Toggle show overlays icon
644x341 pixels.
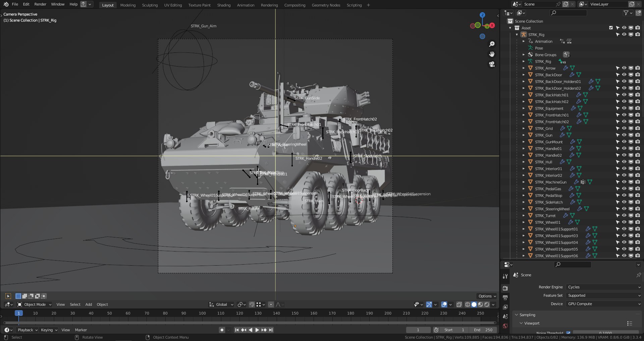point(444,304)
